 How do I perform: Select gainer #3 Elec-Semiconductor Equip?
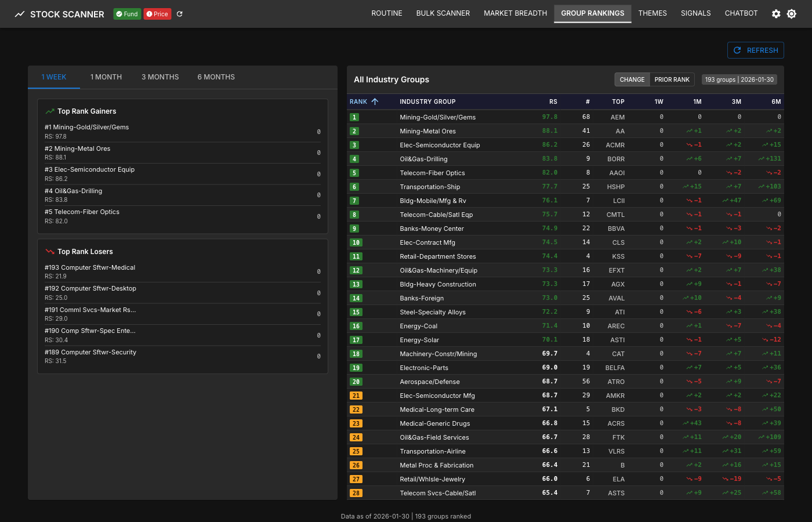click(183, 174)
